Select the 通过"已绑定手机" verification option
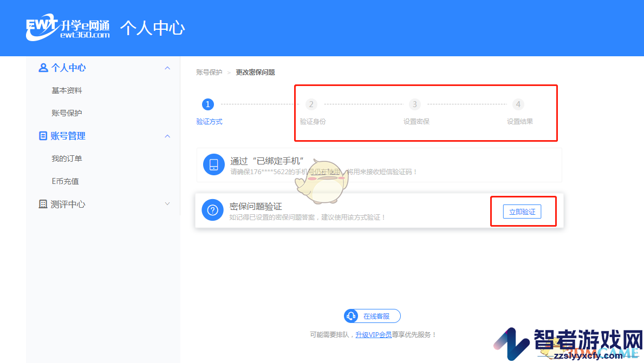Viewport: 644px width, 363px height. (x=379, y=165)
